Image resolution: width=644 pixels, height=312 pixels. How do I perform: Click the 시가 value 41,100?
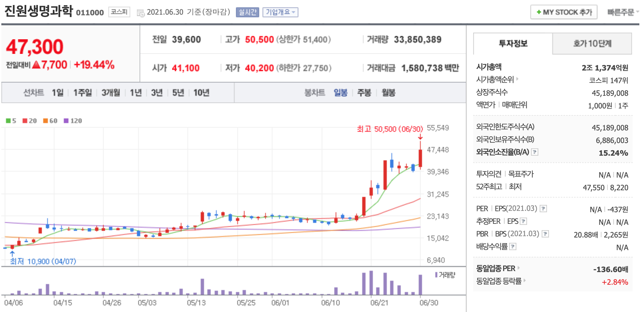tap(186, 68)
